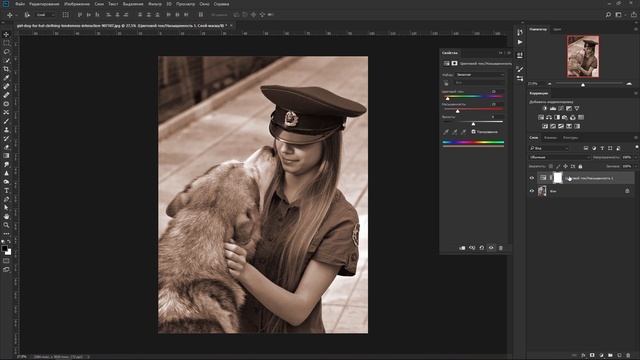
Task: Select the layer mask thumbnail
Action: pyautogui.click(x=558, y=178)
